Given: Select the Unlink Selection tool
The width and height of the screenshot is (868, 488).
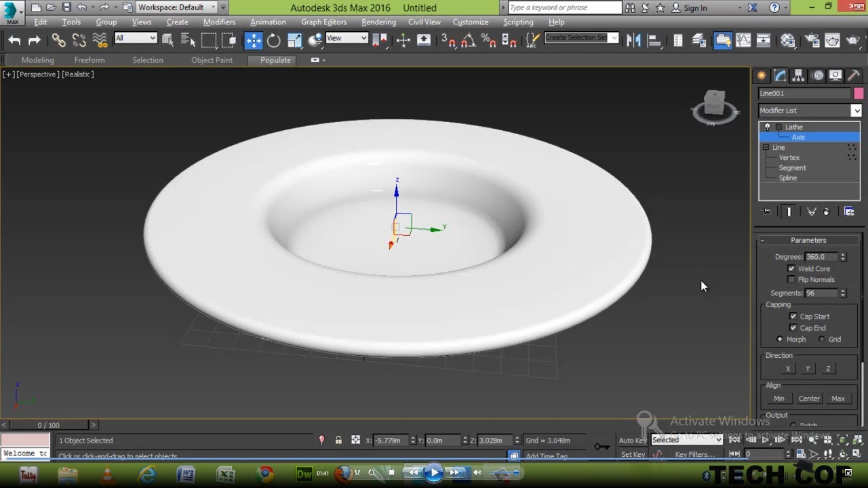Looking at the screenshot, I should pyautogui.click(x=79, y=41).
